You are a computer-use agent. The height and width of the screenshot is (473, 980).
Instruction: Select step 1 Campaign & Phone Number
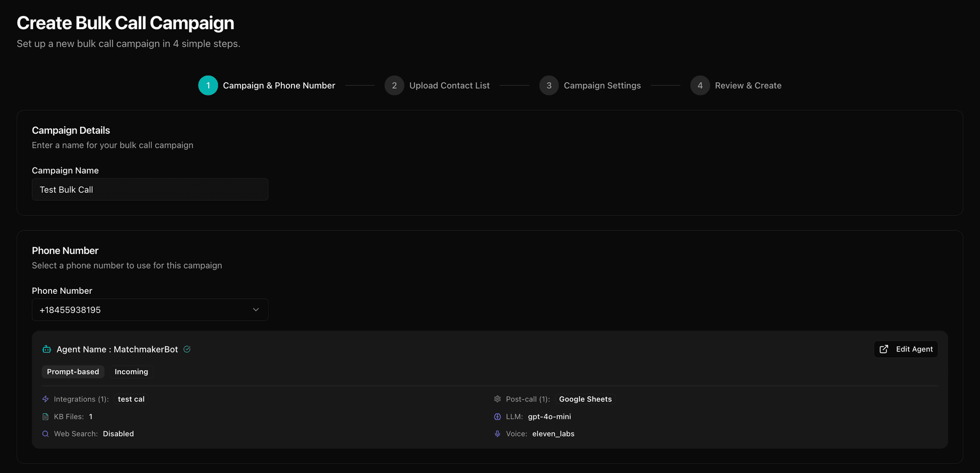[267, 85]
